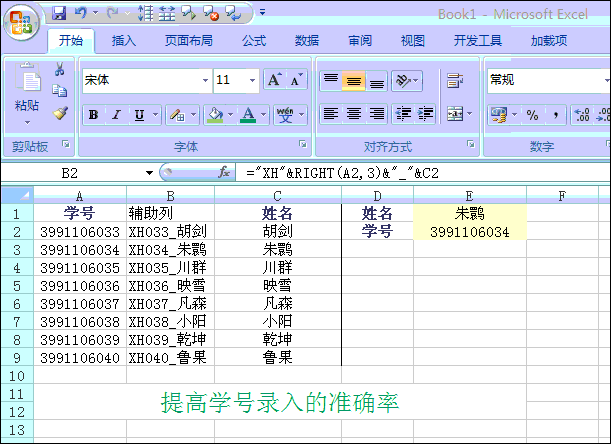Screen dimensions: 611x444
Task: Open the 剪贴板 dialog launcher
Action: pyautogui.click(x=66, y=144)
